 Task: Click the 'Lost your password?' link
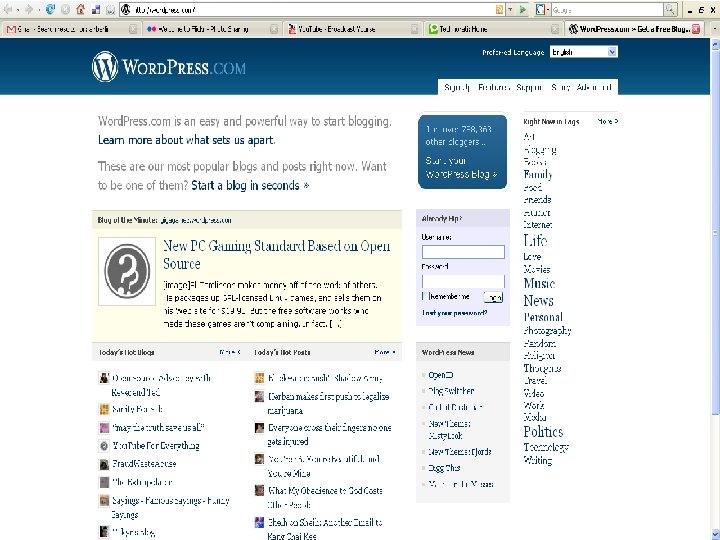tap(455, 313)
